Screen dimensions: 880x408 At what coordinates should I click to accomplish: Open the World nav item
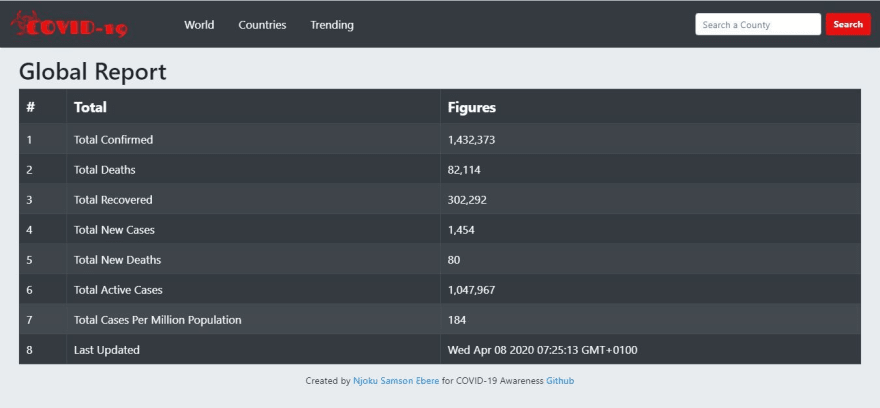[x=199, y=25]
